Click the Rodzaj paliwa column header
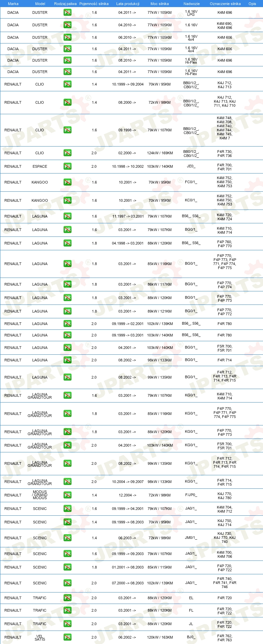The image size is (263, 644). pyautogui.click(x=65, y=4)
